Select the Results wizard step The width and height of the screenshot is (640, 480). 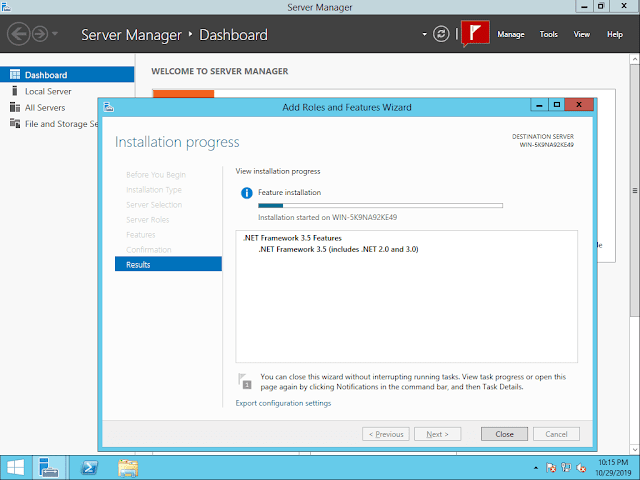(168, 264)
